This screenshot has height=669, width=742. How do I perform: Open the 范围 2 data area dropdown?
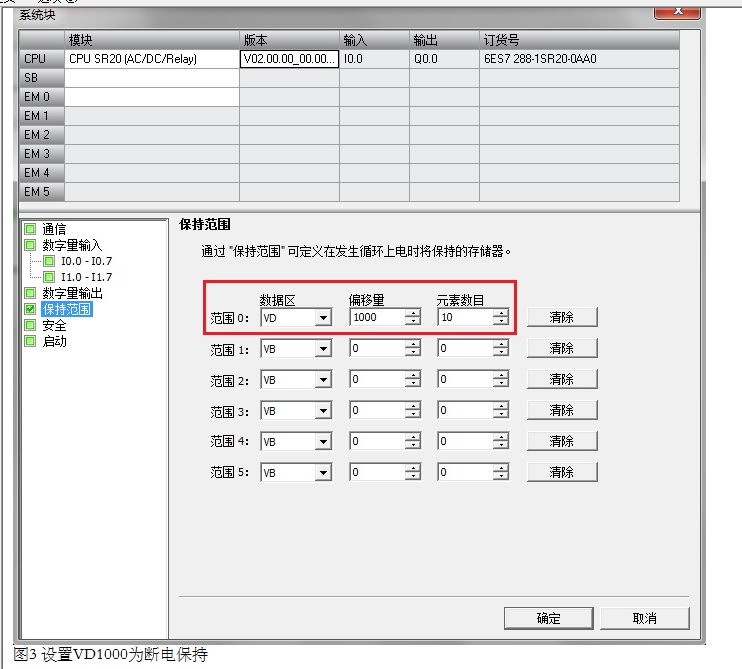pyautogui.click(x=323, y=380)
